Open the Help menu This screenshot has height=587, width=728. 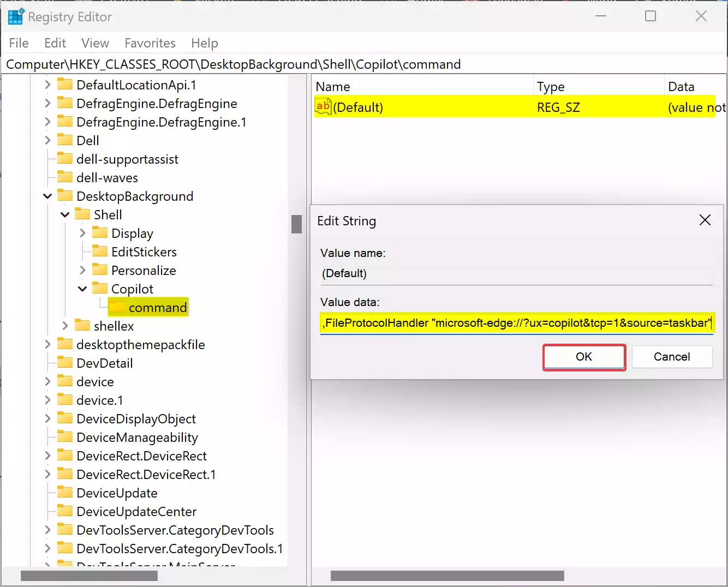coord(205,43)
